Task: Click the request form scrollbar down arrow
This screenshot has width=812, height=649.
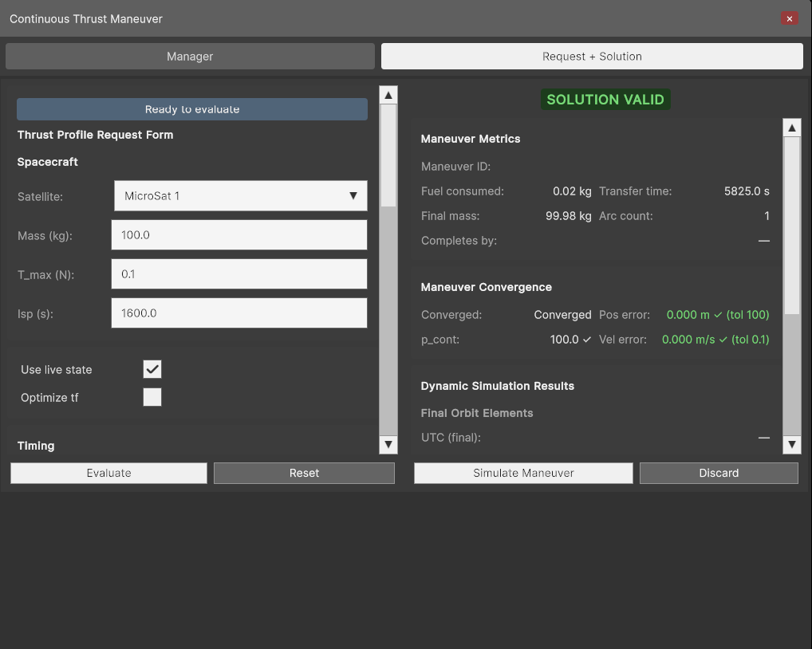Action: pyautogui.click(x=388, y=445)
